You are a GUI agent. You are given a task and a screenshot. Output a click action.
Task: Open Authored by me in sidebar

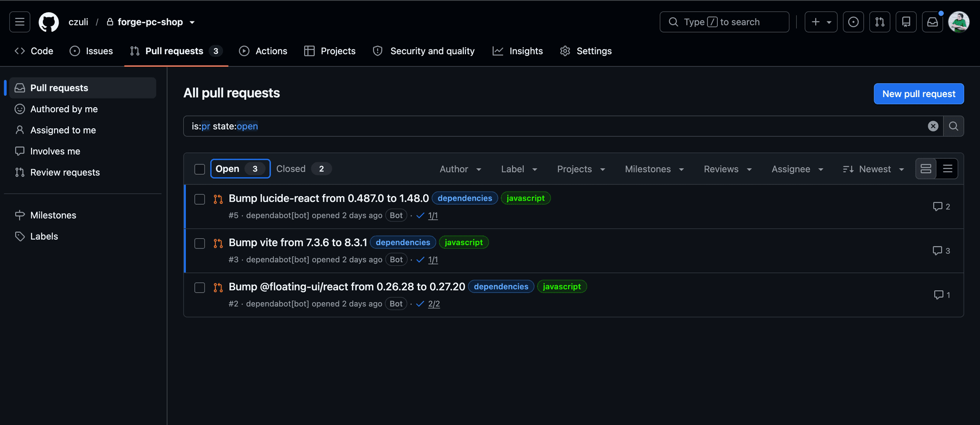pyautogui.click(x=83, y=109)
